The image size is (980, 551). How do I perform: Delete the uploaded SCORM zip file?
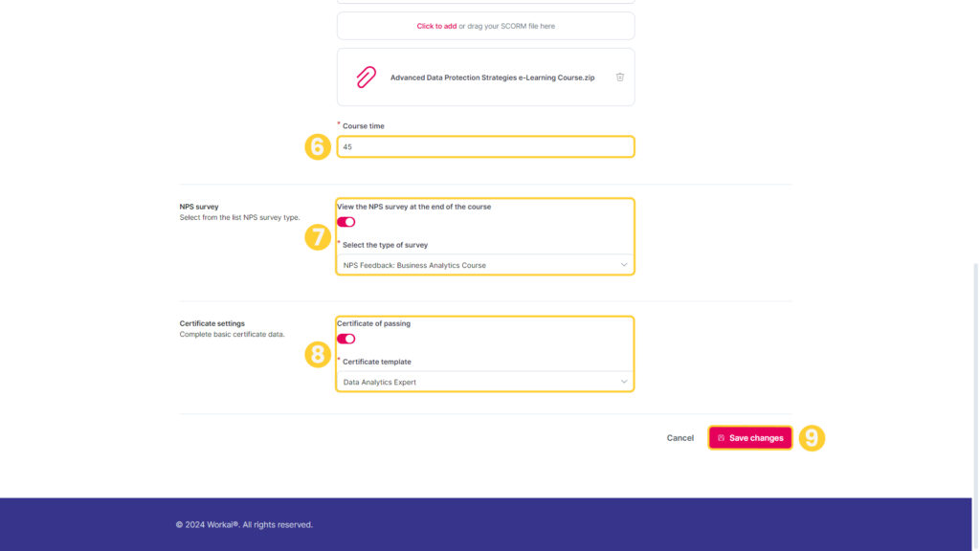(619, 77)
